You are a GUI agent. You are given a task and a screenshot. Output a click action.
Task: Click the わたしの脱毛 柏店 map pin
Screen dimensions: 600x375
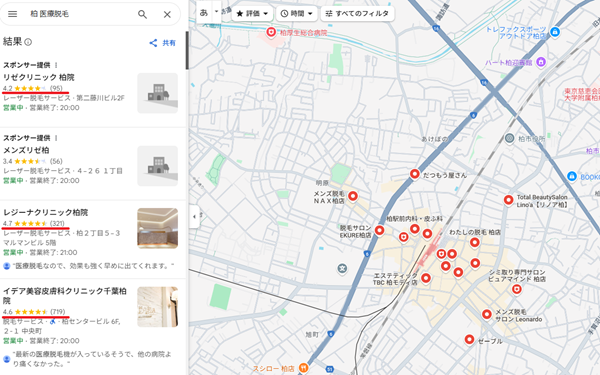pyautogui.click(x=474, y=242)
